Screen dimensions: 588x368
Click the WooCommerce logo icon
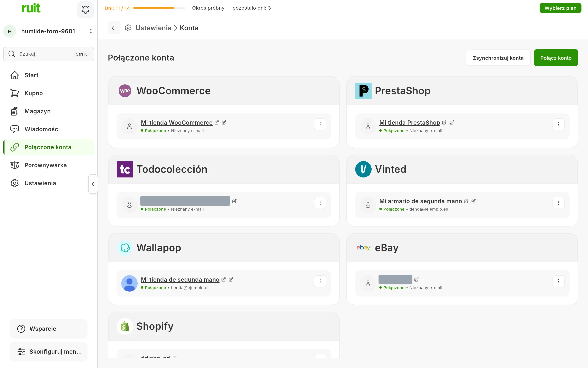pyautogui.click(x=125, y=91)
